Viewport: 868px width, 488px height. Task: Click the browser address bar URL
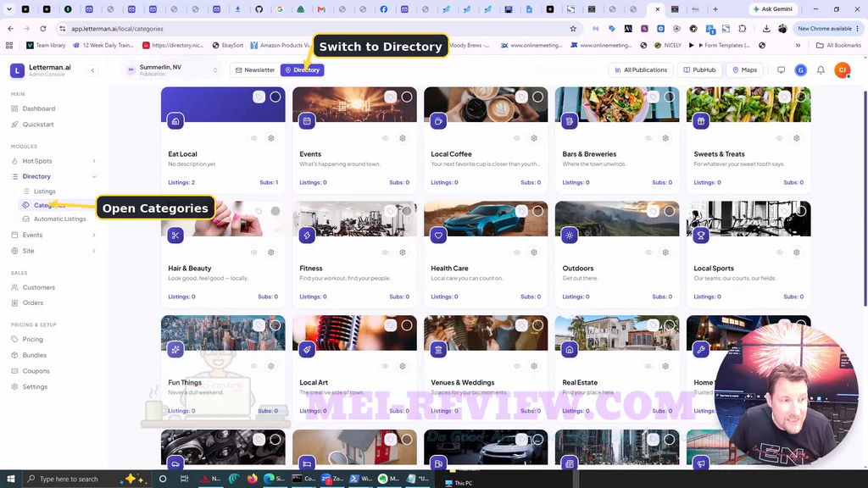click(x=117, y=29)
